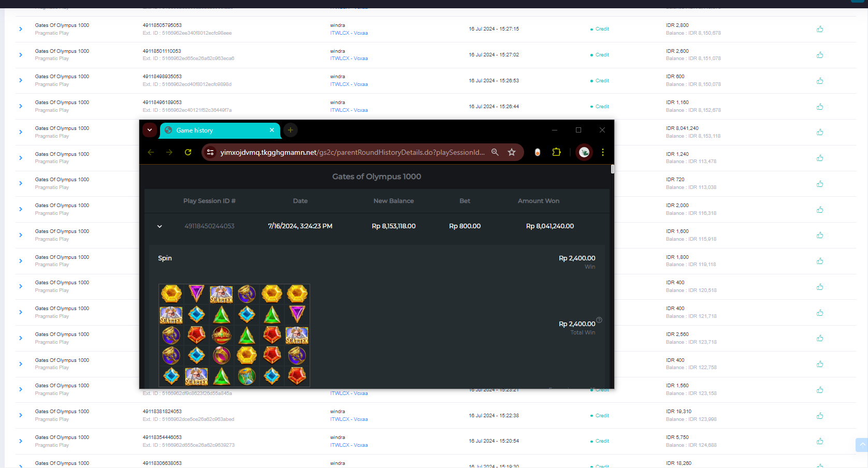Open ITWLCX - Vcxaa link at 15:26:44 row

coord(349,110)
